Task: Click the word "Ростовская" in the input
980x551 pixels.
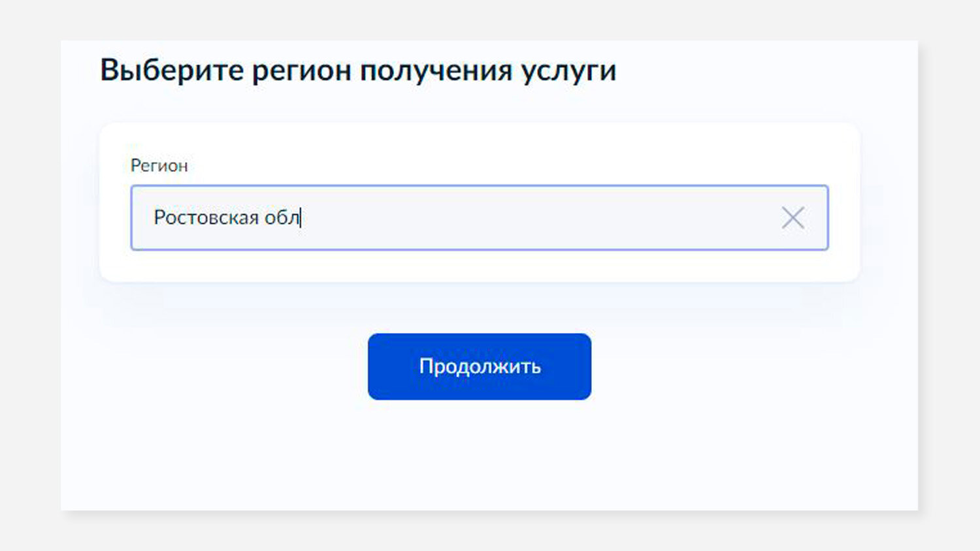Action: 206,217
